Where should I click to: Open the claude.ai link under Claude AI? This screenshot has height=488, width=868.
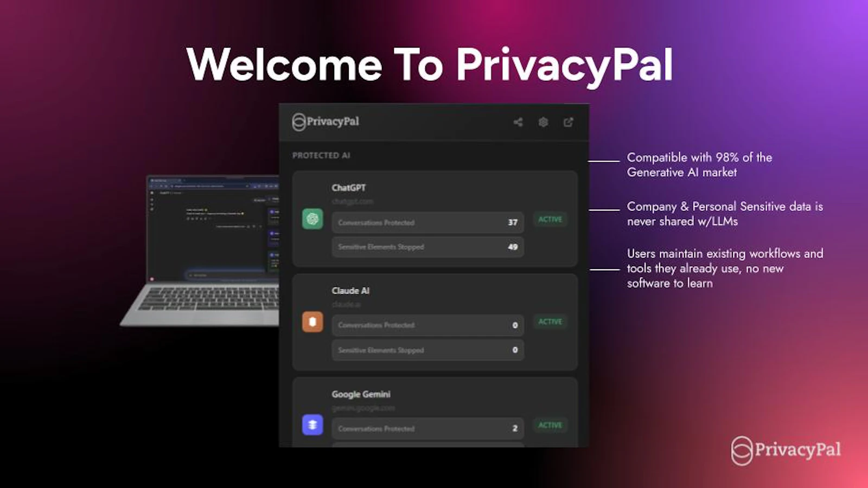click(346, 304)
